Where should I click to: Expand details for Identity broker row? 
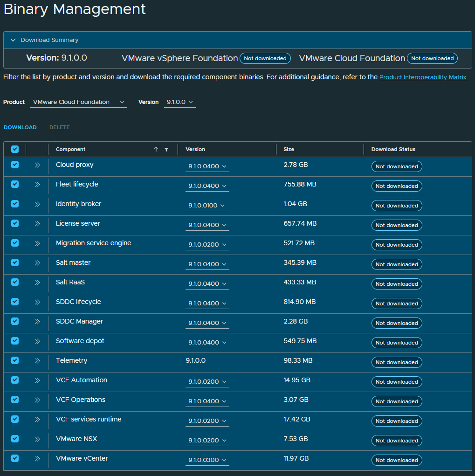(x=37, y=204)
